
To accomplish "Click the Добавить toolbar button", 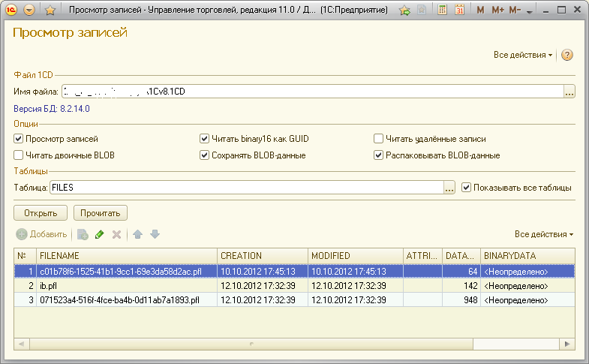I will pyautogui.click(x=41, y=234).
